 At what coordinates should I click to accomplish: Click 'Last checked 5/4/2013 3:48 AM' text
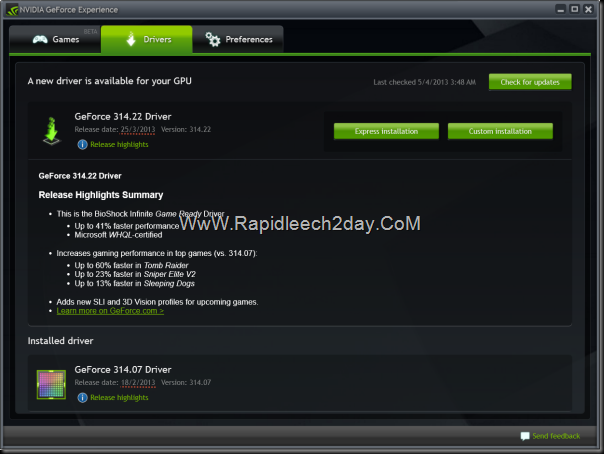(424, 82)
